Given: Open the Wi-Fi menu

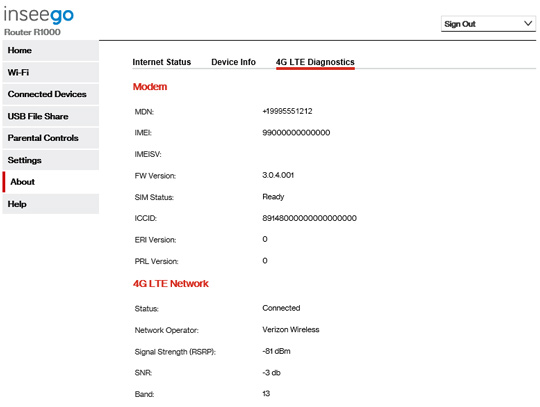Looking at the screenshot, I should [51, 73].
